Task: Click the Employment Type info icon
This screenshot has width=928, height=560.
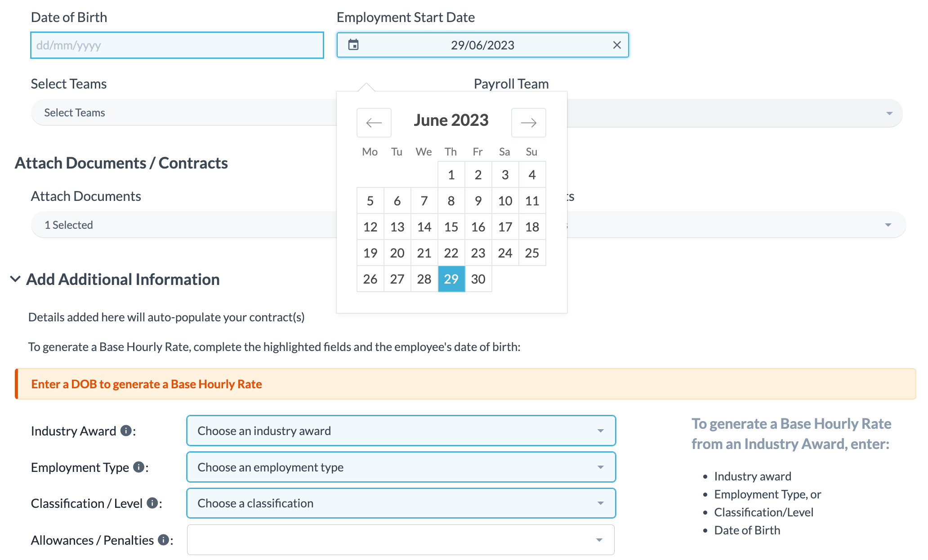Action: (x=139, y=467)
